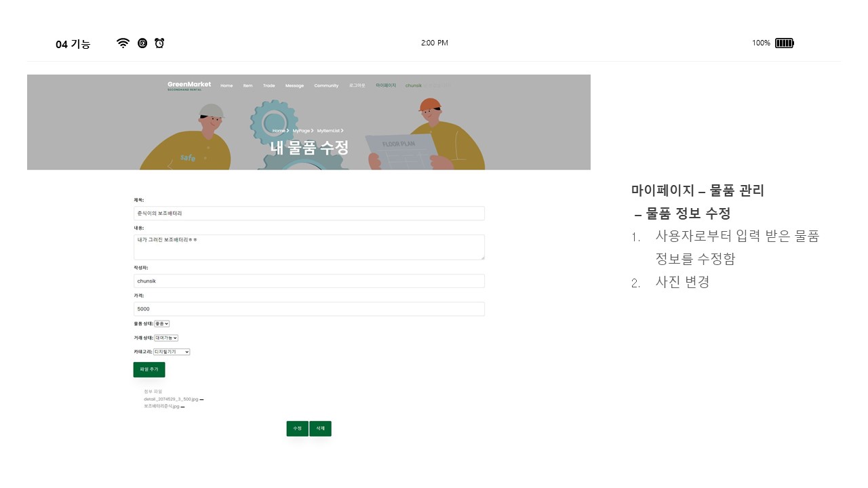Select Home in the navigation bar
This screenshot has width=868, height=488.
point(226,85)
